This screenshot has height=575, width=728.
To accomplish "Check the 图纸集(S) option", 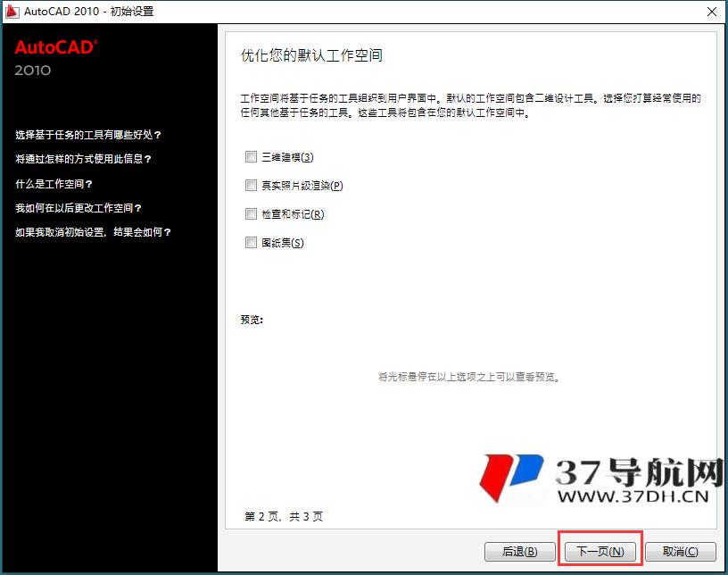I will 251,243.
